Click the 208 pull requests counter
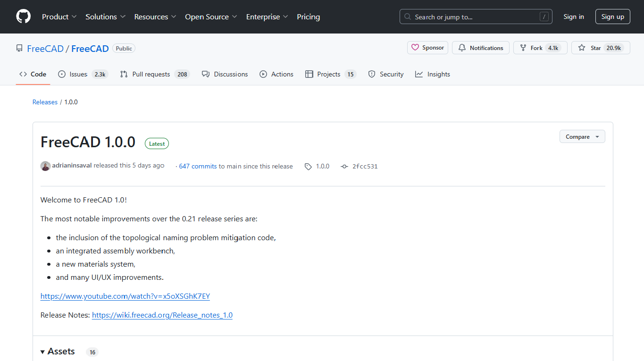644x361 pixels. pyautogui.click(x=182, y=74)
